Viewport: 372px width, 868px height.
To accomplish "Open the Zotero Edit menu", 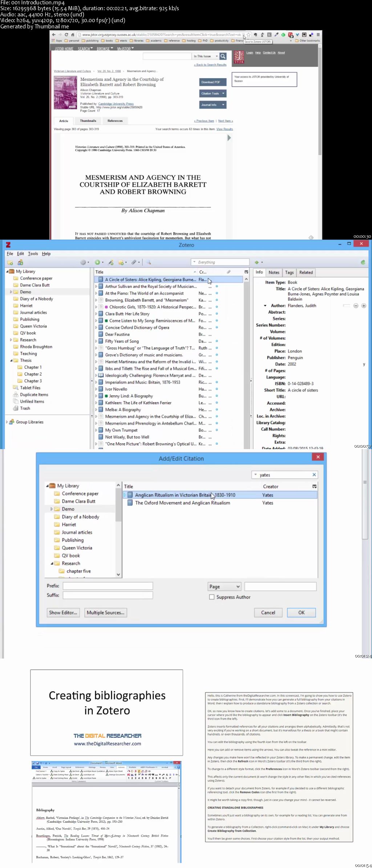I will (x=20, y=254).
